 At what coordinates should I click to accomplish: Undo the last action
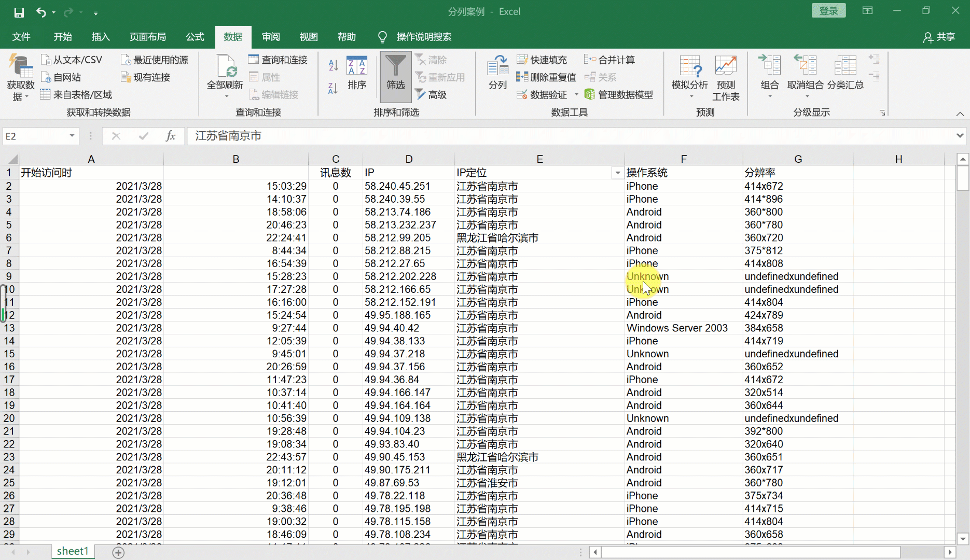pyautogui.click(x=40, y=12)
